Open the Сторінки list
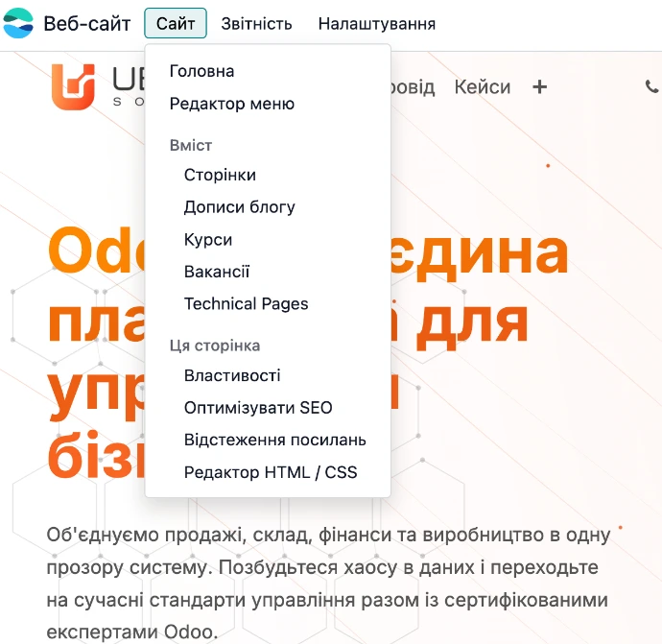This screenshot has width=662, height=644. [x=268, y=175]
